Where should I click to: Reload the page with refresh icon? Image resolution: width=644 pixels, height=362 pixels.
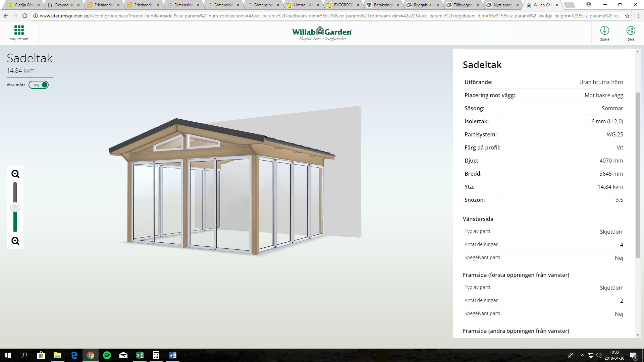[x=25, y=16]
